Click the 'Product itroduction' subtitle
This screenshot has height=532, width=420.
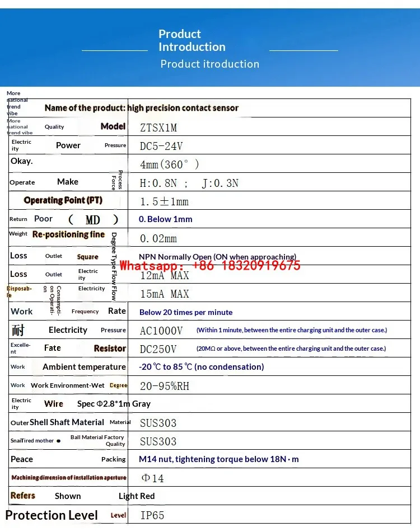point(210,64)
